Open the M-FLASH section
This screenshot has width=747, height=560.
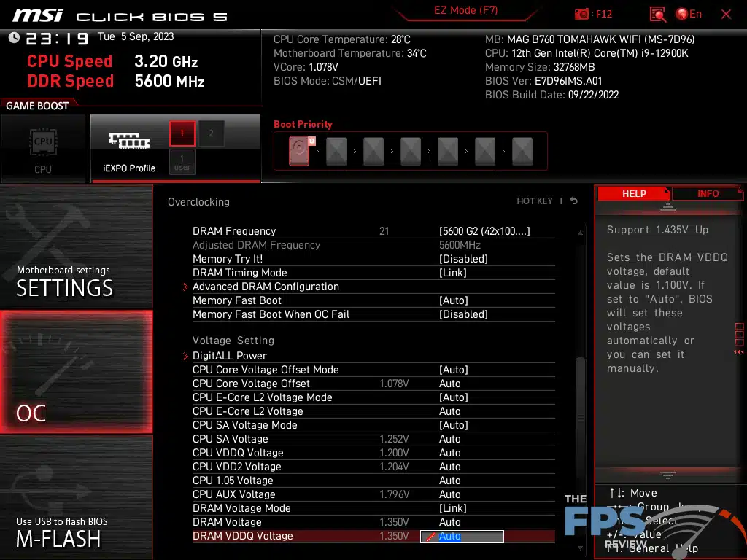pyautogui.click(x=76, y=497)
